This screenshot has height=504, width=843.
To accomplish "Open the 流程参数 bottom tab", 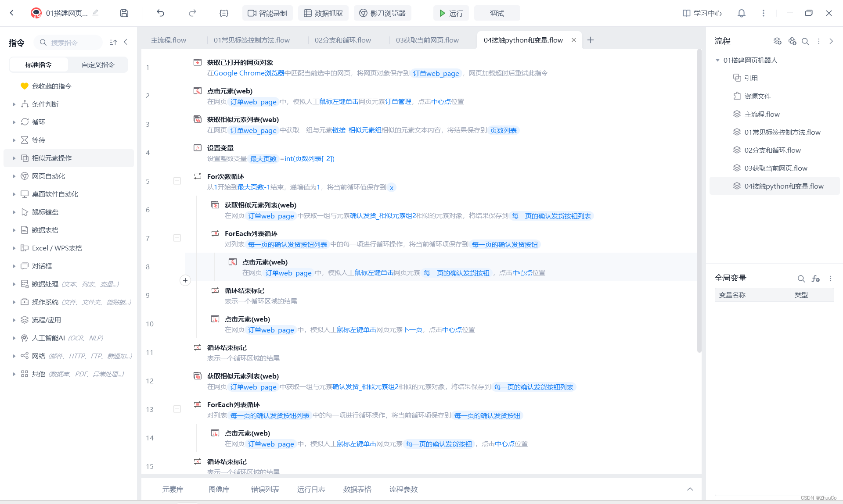I will (x=403, y=489).
